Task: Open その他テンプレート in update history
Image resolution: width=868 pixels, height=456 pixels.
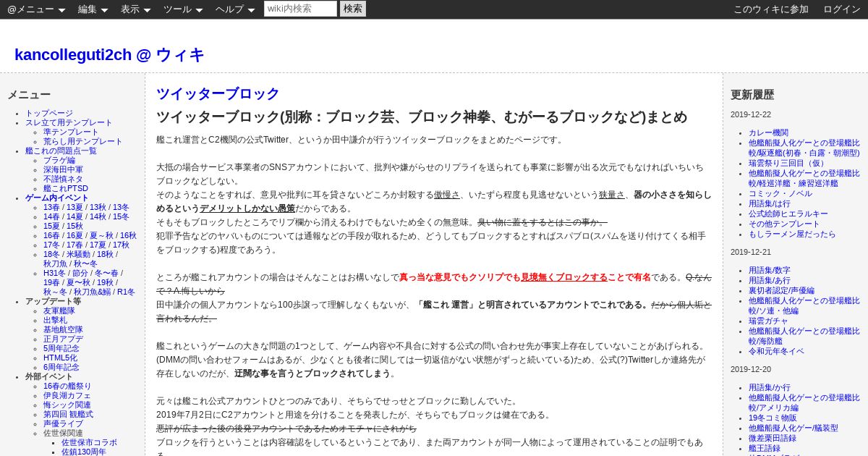Action: [x=784, y=224]
